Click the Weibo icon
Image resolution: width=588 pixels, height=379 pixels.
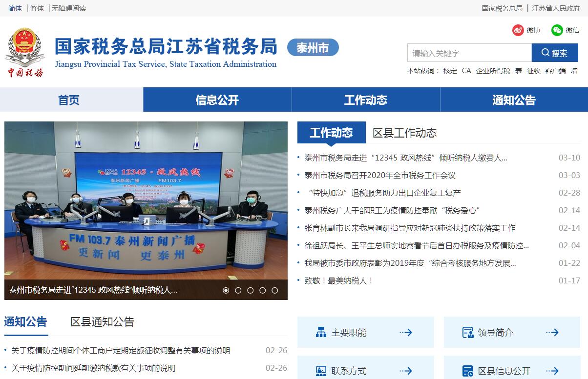coord(518,30)
